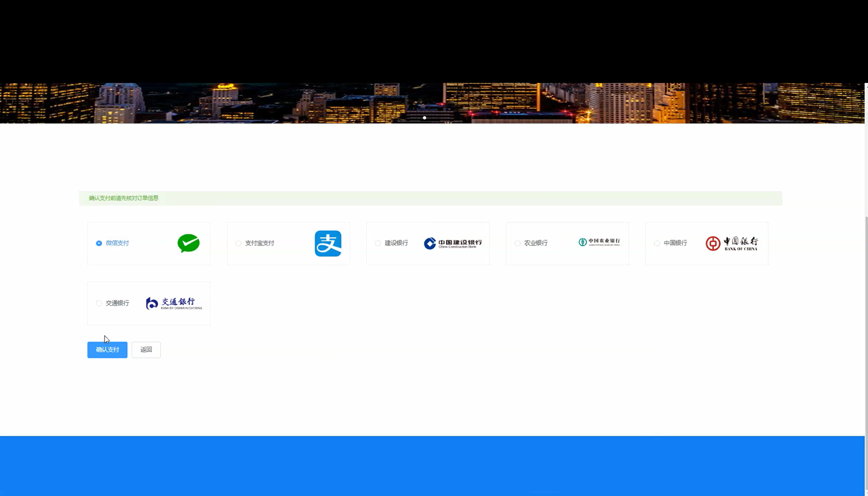Click the China Construction Bank logo

[x=453, y=244]
